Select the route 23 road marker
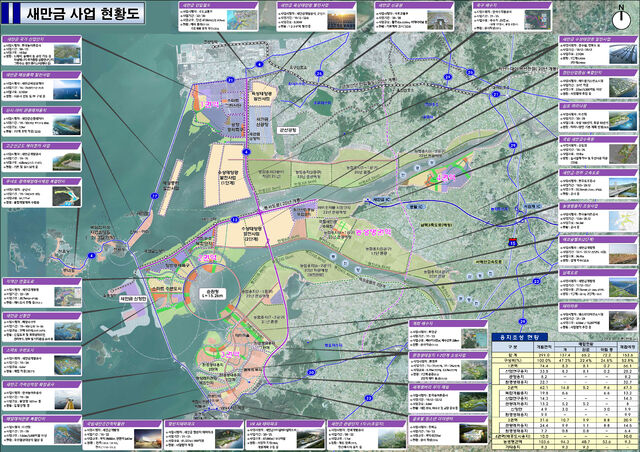 pyautogui.click(x=534, y=283)
